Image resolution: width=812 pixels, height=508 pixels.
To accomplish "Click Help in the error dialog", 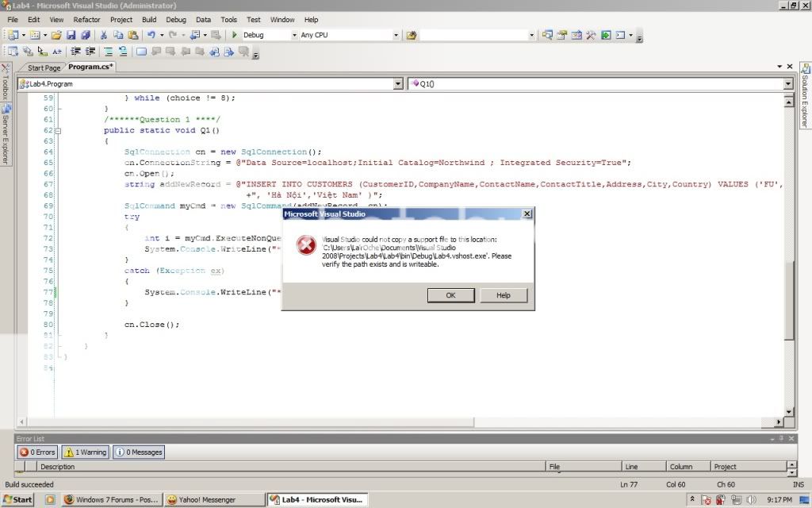I will [x=504, y=295].
